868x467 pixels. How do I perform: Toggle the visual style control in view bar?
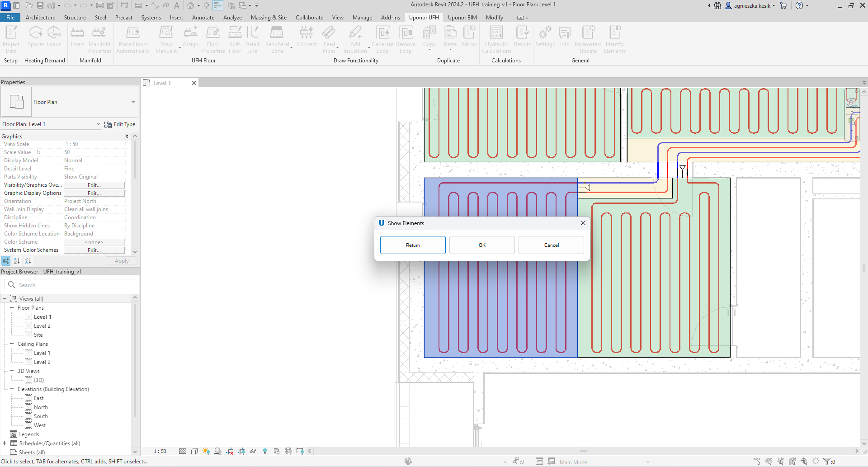(194, 451)
